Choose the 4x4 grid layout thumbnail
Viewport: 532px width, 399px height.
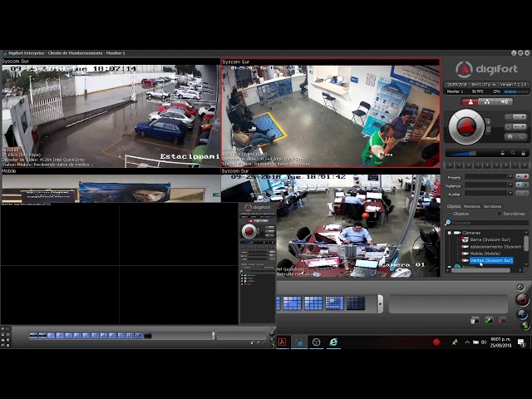coord(313,303)
